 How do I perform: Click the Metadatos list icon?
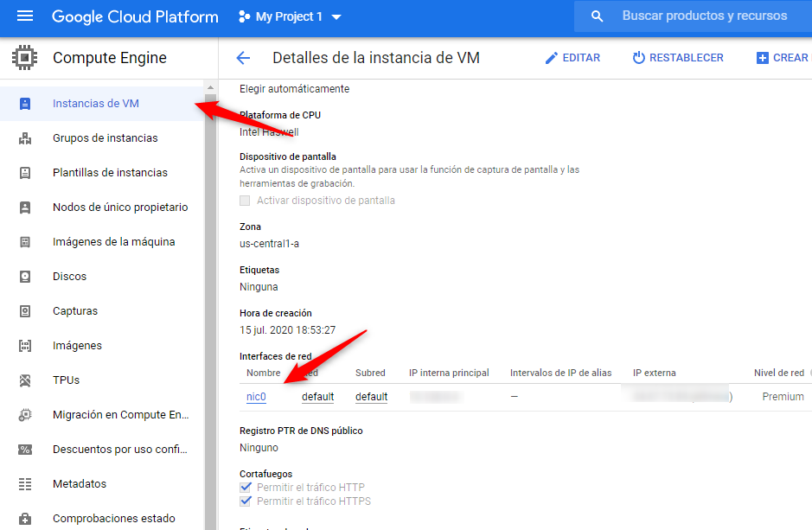pos(25,484)
